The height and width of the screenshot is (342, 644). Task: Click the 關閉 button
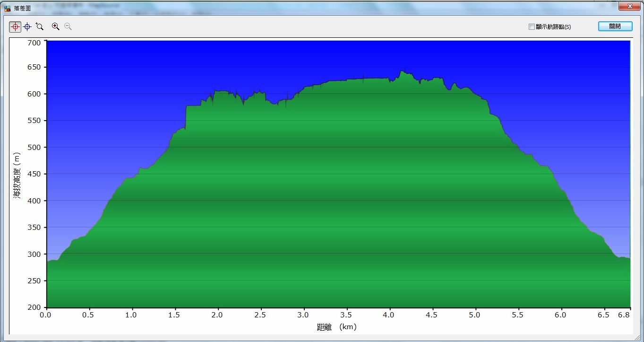tap(615, 26)
